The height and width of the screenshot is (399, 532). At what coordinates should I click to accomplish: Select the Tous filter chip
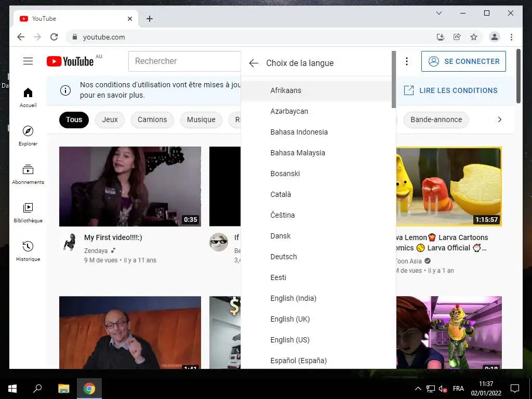[x=74, y=120]
